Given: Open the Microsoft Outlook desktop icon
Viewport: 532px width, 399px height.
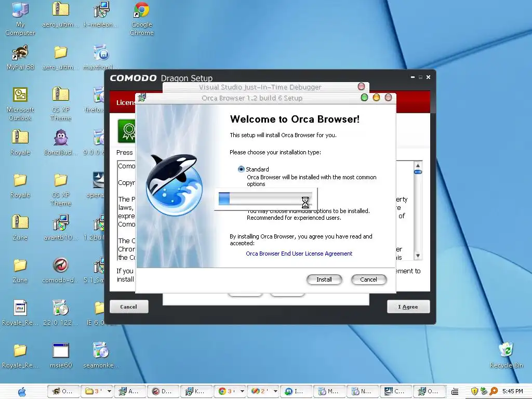Looking at the screenshot, I should (20, 104).
